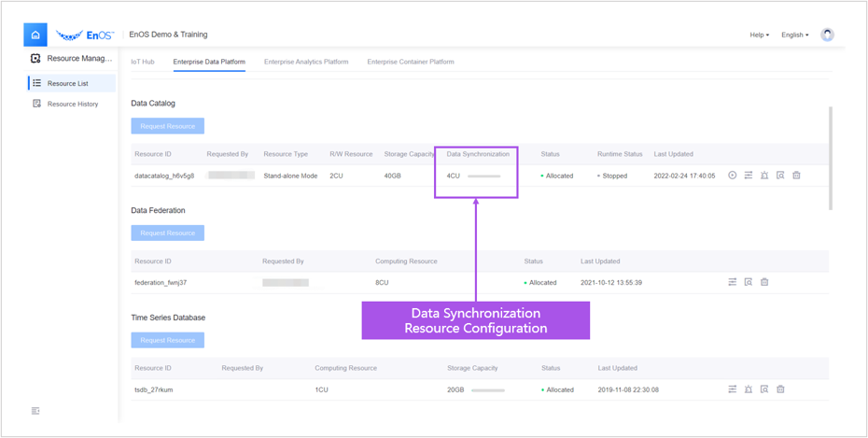Click the alarm icon for datacatalog_h6v5g8

click(764, 176)
